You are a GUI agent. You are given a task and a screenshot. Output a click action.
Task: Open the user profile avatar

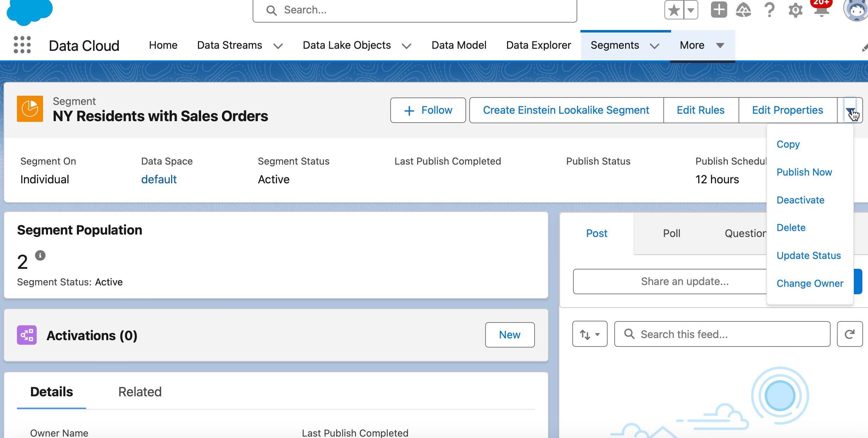click(x=856, y=10)
